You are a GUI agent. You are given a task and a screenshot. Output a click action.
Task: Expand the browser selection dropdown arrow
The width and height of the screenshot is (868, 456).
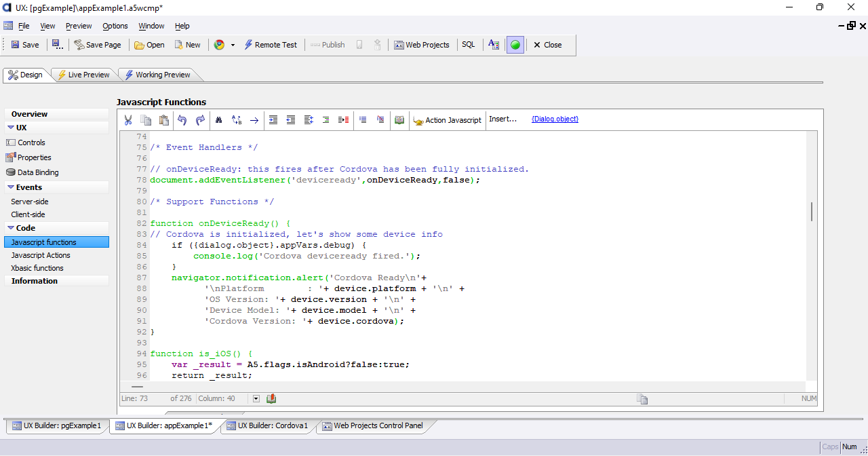click(x=233, y=45)
